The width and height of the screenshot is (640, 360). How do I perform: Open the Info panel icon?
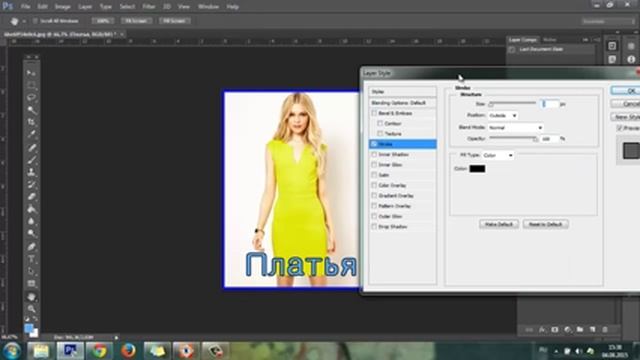coord(631,60)
